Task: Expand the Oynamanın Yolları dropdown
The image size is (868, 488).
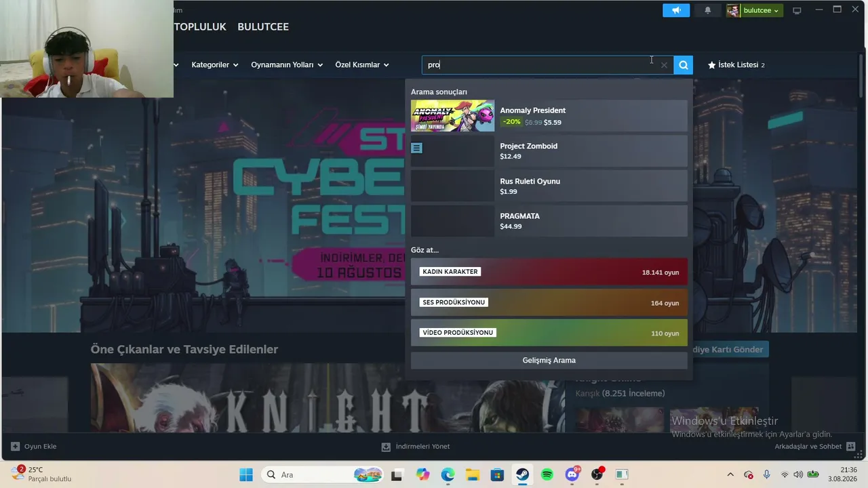Action: click(287, 65)
